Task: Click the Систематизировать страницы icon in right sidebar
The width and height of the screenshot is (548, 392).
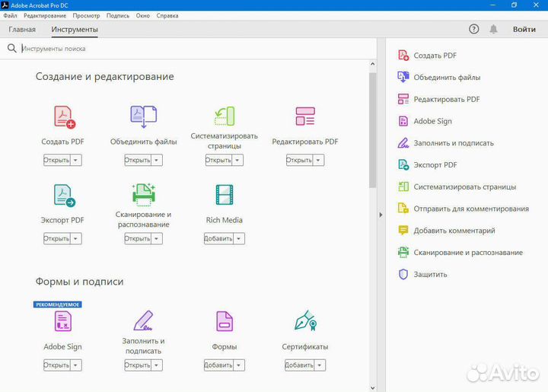Action: 403,186
